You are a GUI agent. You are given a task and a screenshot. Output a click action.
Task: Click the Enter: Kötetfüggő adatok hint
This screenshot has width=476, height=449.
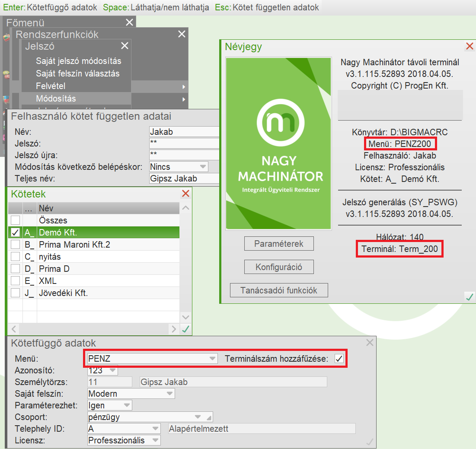tap(50, 7)
